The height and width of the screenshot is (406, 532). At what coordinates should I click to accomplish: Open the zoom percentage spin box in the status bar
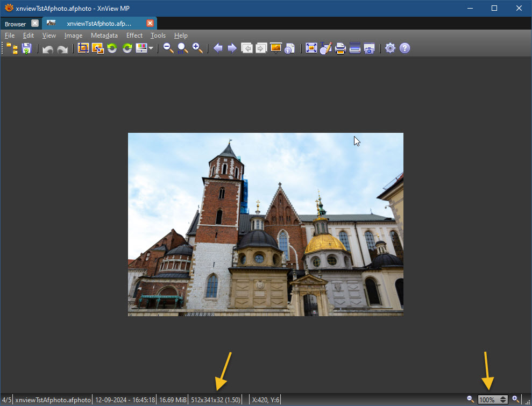(x=492, y=400)
